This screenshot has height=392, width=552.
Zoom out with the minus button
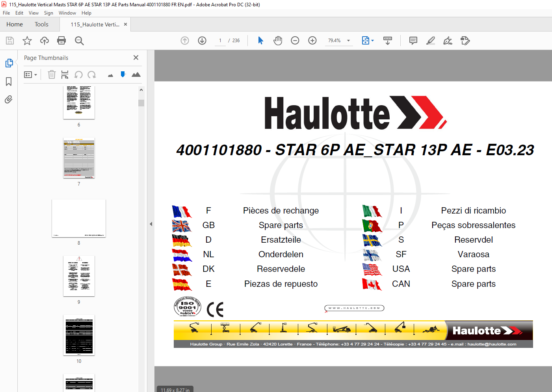(x=295, y=41)
